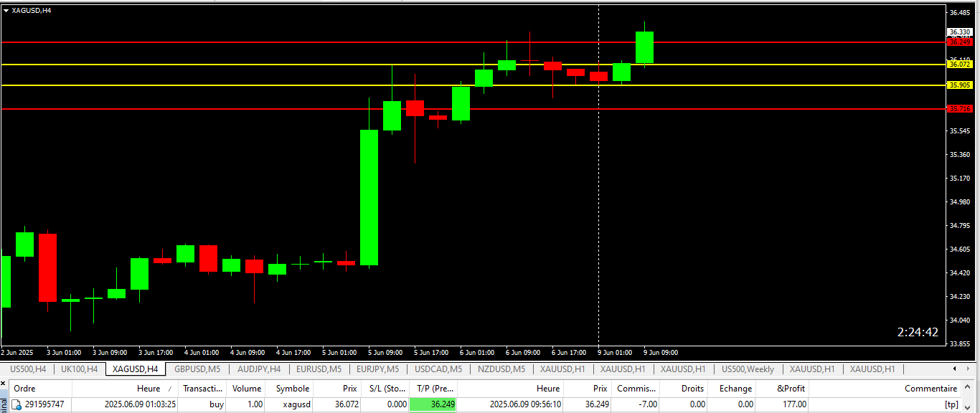
Task: Click the 36.330 current price label on the price axis
Action: click(x=959, y=32)
